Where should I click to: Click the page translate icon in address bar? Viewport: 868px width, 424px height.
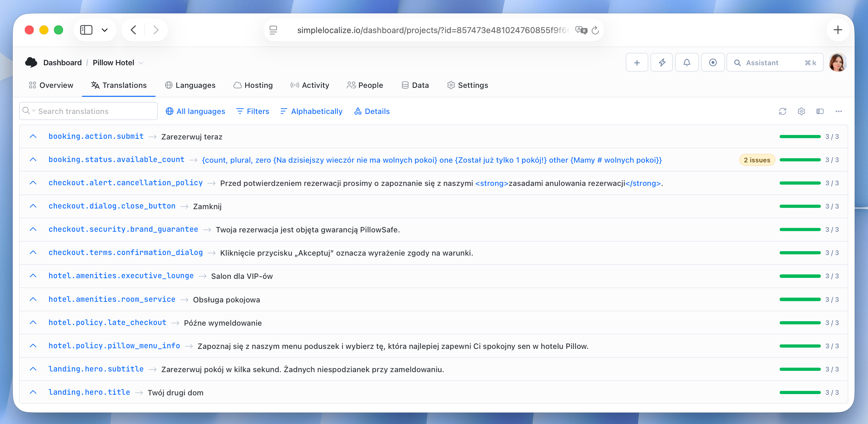pyautogui.click(x=581, y=30)
